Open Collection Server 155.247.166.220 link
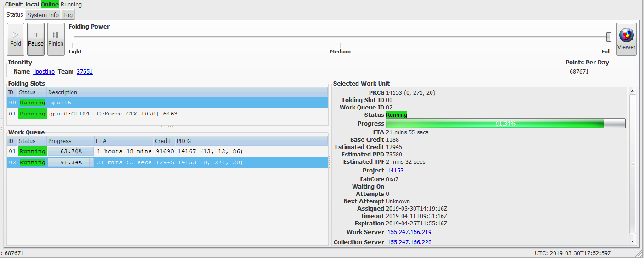644x258 pixels. 409,242
